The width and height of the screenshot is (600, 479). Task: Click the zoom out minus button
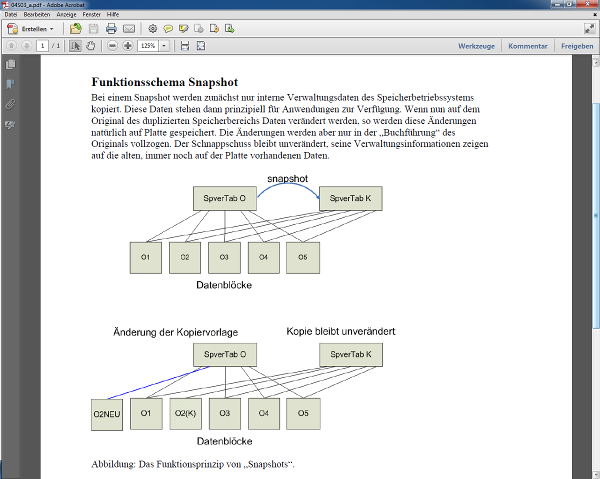(x=113, y=46)
